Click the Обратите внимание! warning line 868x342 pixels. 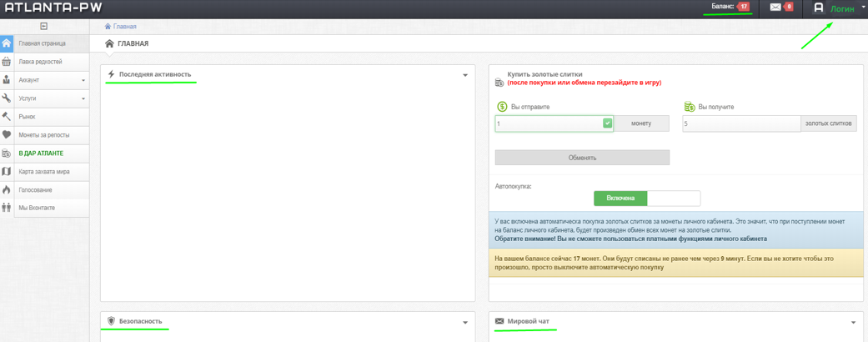[x=631, y=239]
